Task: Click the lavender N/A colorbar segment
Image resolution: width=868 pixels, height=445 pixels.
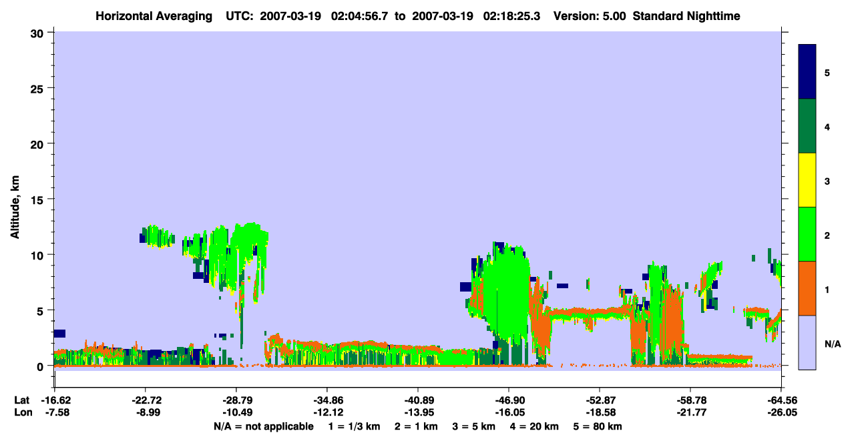Action: (807, 342)
